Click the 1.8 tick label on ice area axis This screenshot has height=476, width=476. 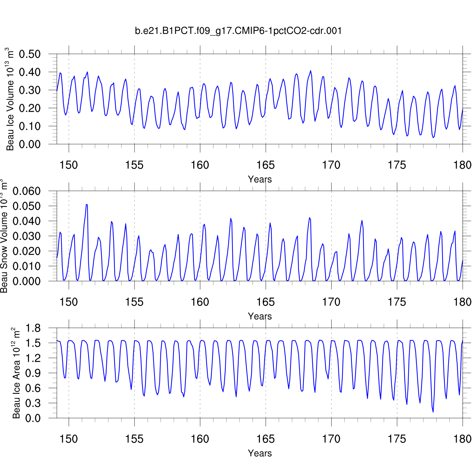[33, 328]
